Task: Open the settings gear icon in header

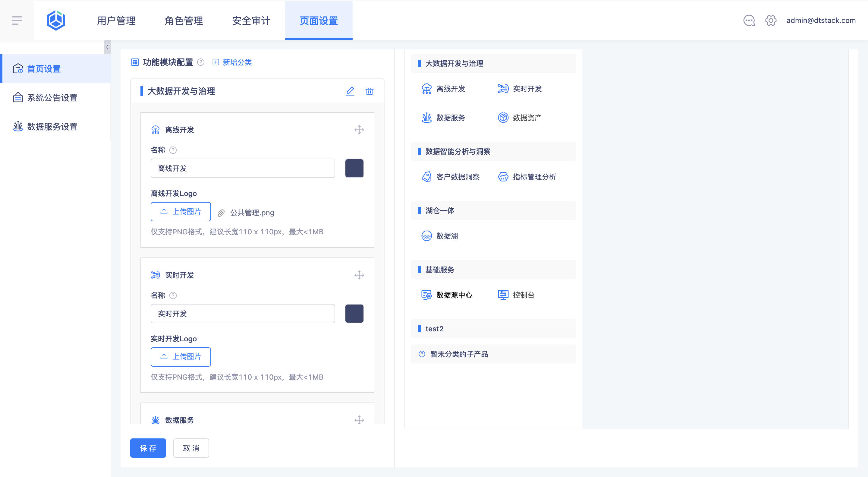Action: (x=771, y=21)
